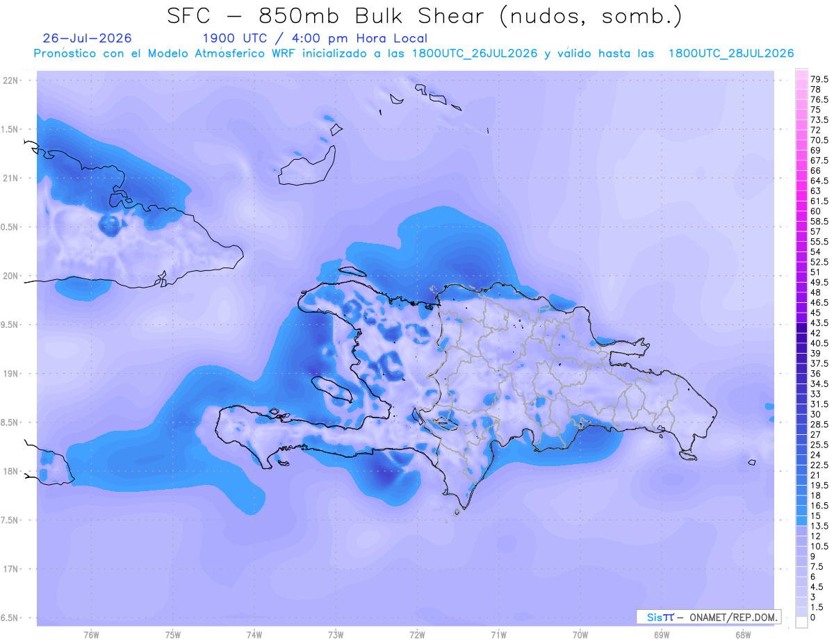The height and width of the screenshot is (644, 834).
Task: Click longitude label '68W'
Action: coord(743,635)
